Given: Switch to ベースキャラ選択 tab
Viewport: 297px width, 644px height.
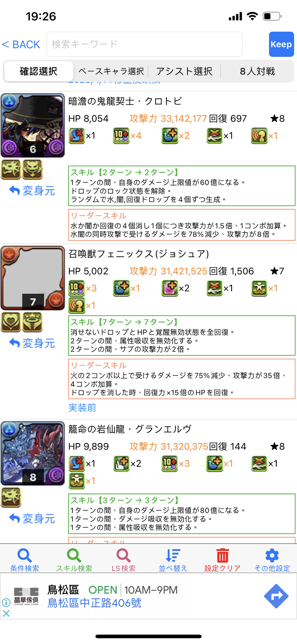Looking at the screenshot, I should 111,71.
